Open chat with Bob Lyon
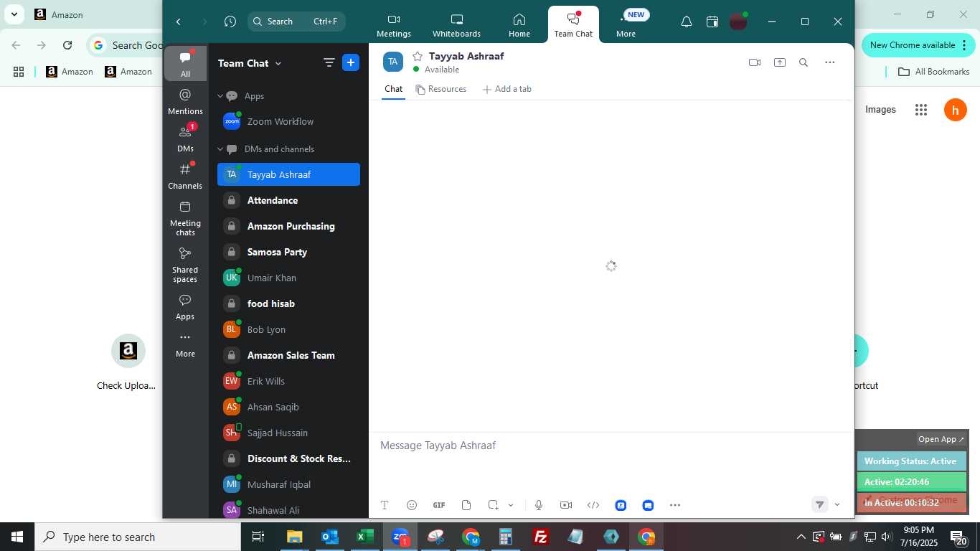This screenshot has width=980, height=551. 288,329
